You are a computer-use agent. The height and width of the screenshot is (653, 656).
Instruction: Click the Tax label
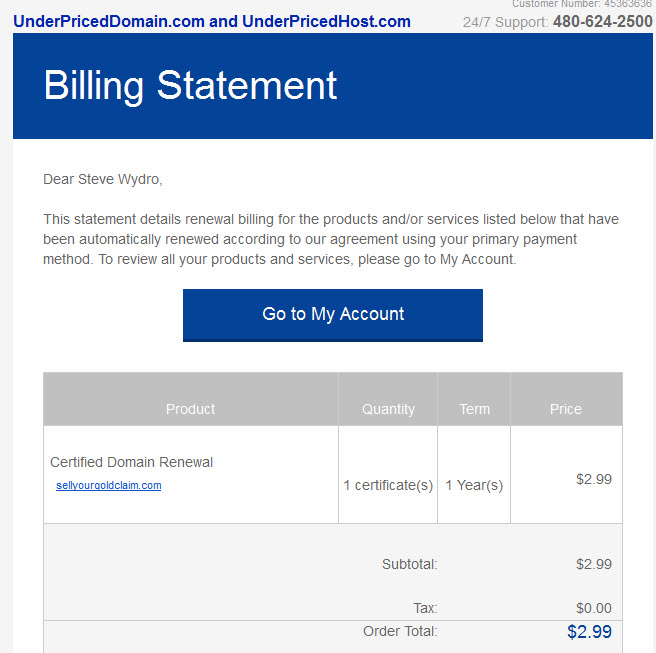[x=425, y=608]
